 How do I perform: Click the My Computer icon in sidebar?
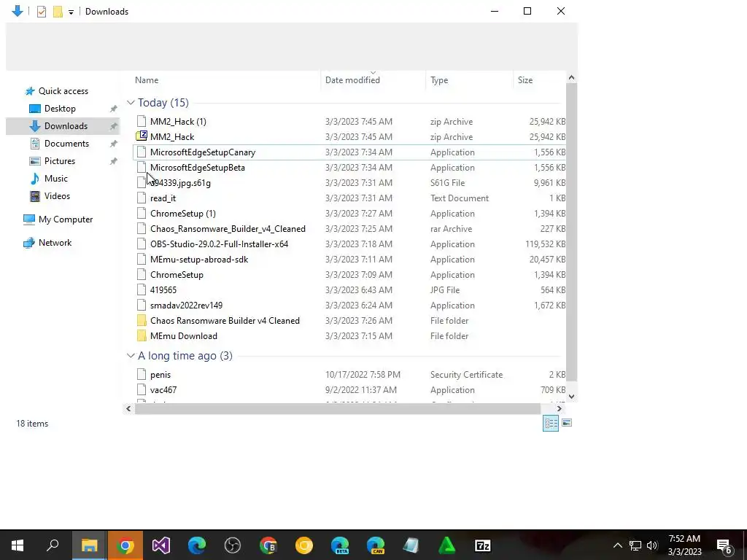29,219
